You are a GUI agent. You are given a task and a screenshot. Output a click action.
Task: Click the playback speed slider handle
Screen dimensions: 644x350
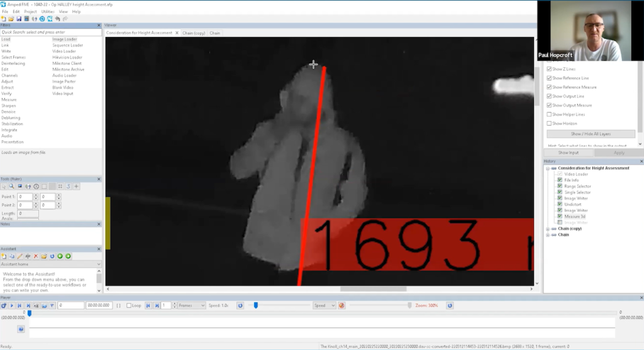pyautogui.click(x=256, y=305)
